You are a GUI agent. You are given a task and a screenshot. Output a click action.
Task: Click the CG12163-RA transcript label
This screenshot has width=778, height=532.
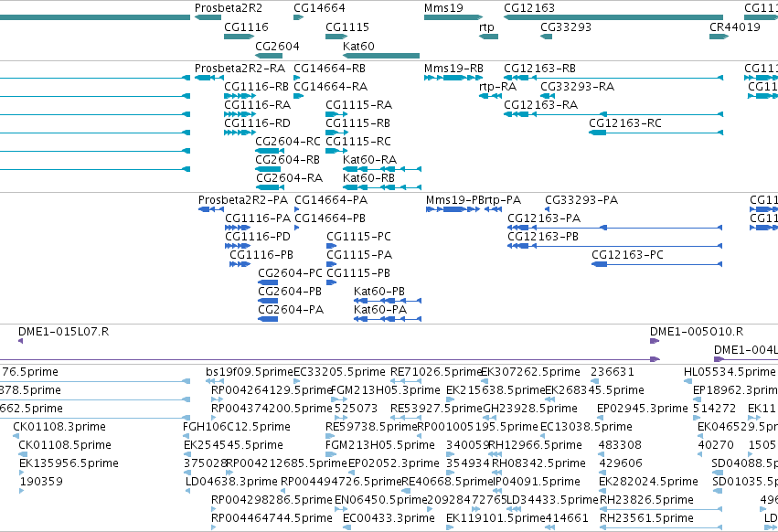(541, 105)
